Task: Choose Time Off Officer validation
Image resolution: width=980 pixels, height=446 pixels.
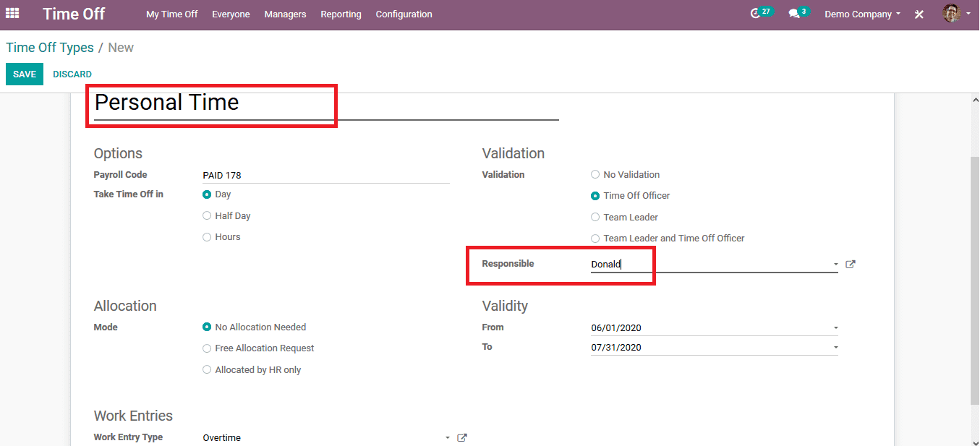Action: [x=595, y=196]
